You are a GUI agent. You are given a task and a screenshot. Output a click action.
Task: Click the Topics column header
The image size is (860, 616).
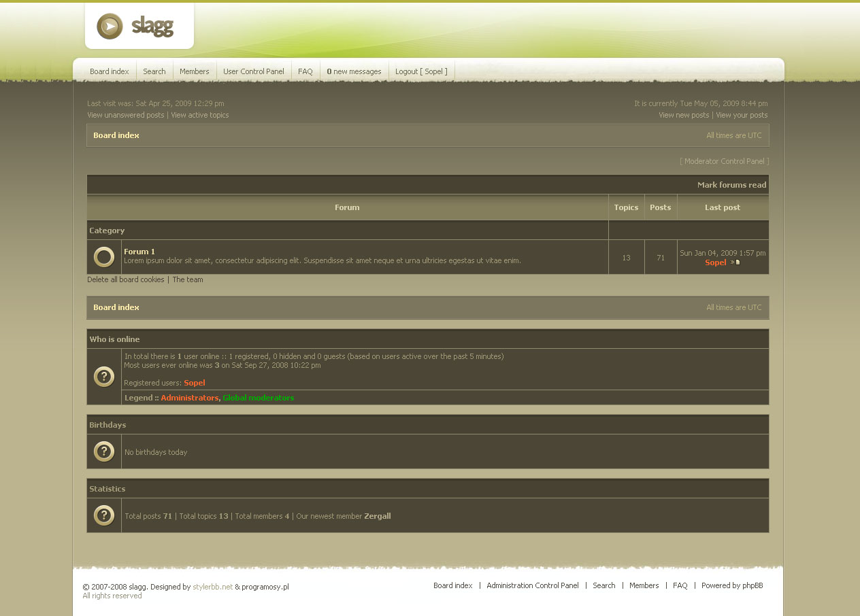pos(626,207)
